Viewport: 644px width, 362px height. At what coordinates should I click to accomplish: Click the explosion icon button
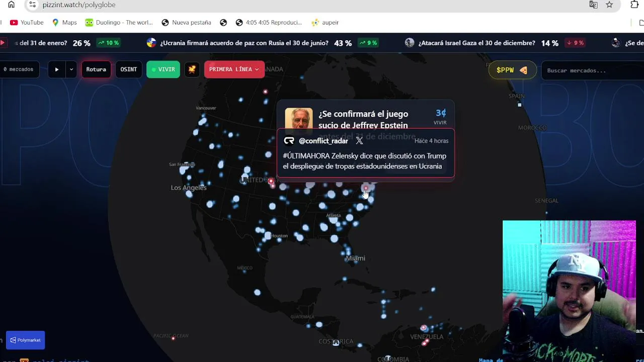click(192, 69)
